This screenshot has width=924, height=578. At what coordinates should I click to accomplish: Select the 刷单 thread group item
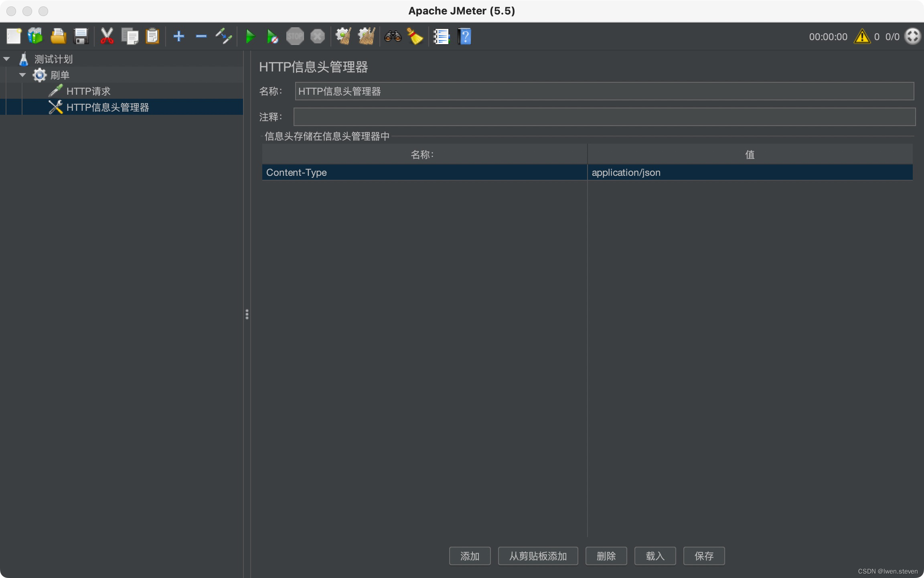[x=60, y=75]
